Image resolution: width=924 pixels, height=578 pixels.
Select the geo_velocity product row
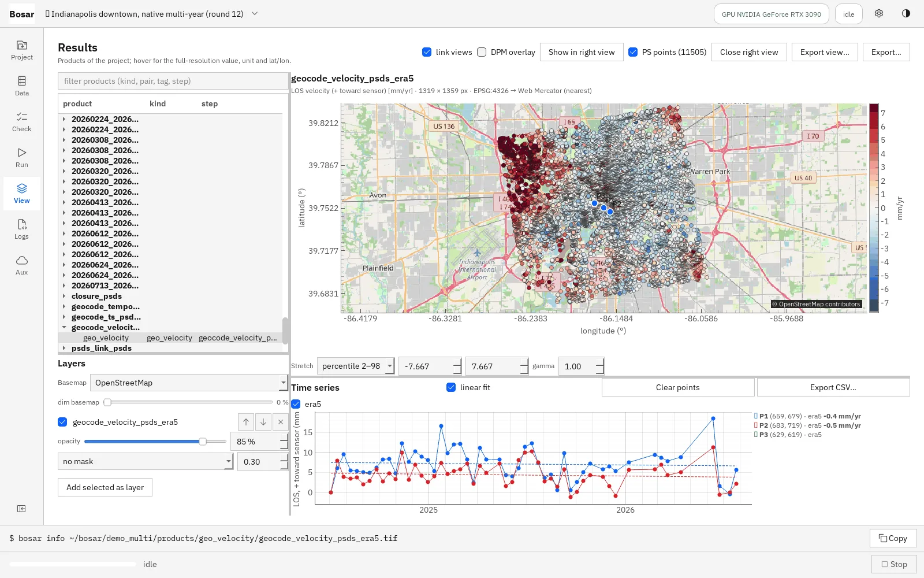pyautogui.click(x=170, y=338)
